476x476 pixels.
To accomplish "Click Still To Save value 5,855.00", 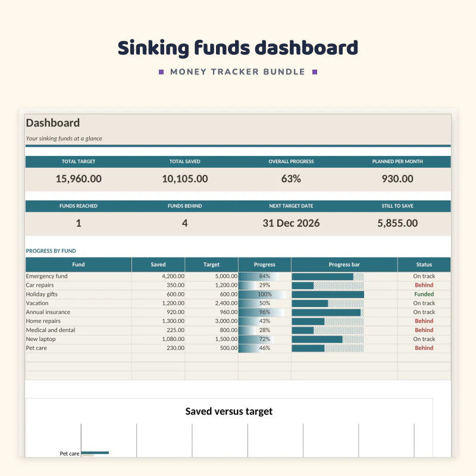I will click(x=397, y=224).
